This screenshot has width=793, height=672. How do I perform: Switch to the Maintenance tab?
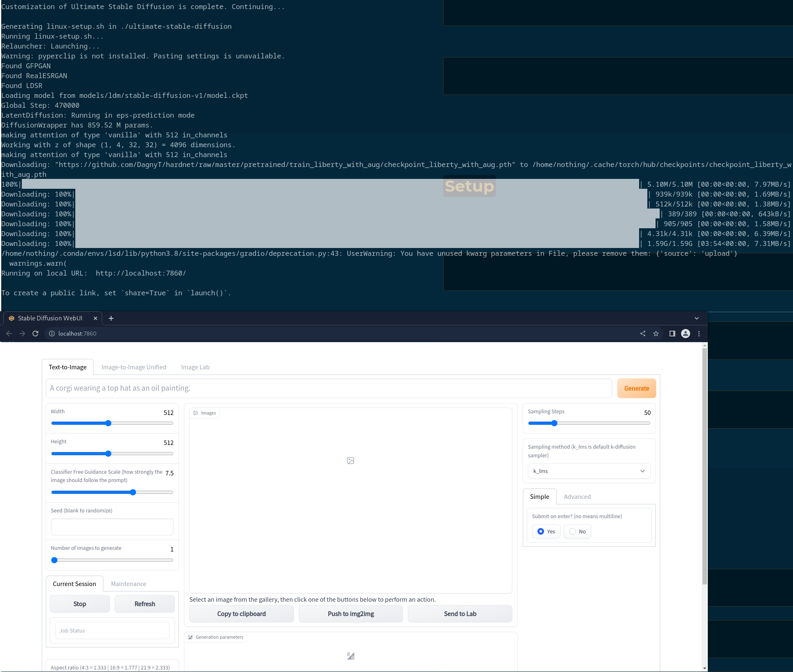click(x=128, y=584)
